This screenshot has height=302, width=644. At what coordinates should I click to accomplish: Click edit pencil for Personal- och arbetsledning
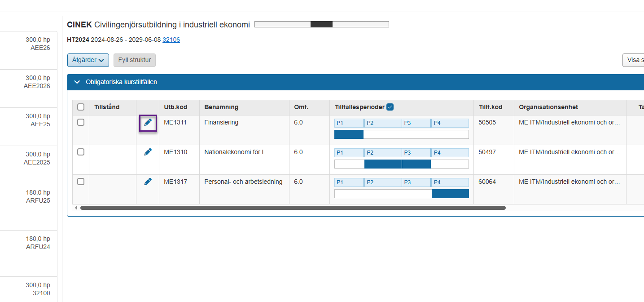point(148,182)
